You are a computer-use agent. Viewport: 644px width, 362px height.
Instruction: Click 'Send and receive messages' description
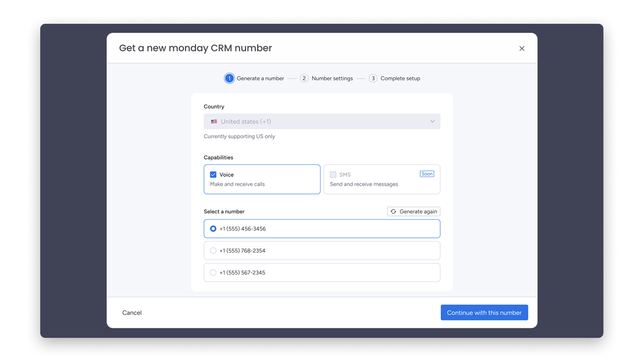pyautogui.click(x=364, y=184)
